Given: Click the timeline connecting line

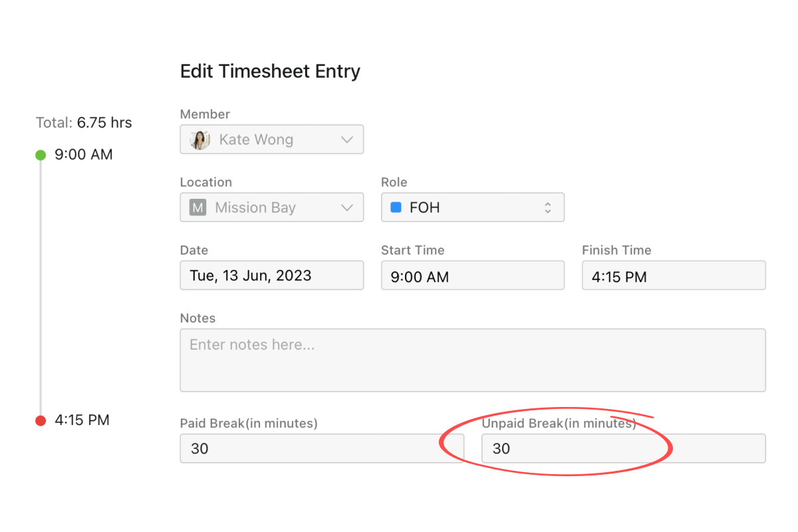Looking at the screenshot, I should coord(40,286).
